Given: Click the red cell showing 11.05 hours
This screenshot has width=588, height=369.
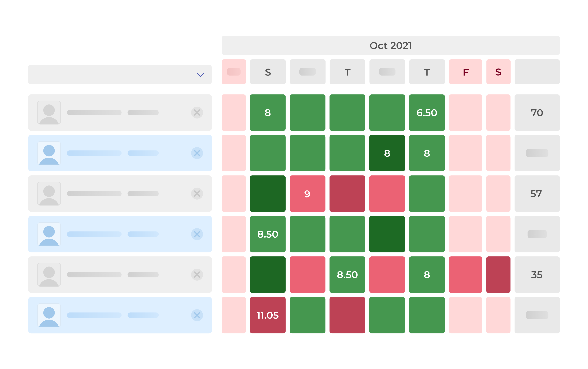Looking at the screenshot, I should pos(268,315).
